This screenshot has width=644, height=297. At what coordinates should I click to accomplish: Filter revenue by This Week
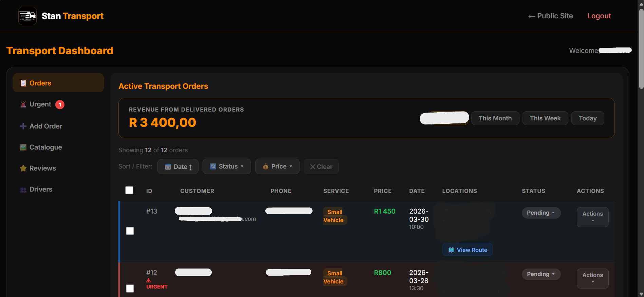[x=545, y=118]
